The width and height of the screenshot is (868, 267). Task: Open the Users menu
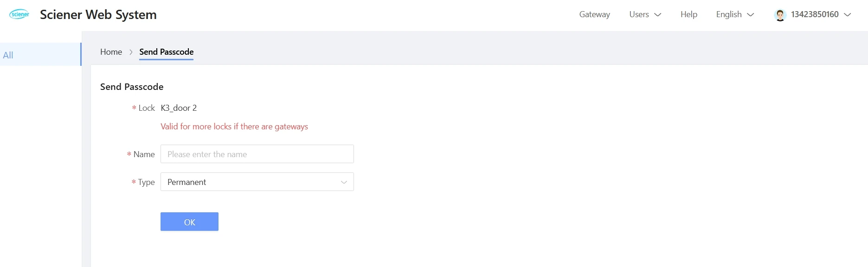pyautogui.click(x=645, y=14)
